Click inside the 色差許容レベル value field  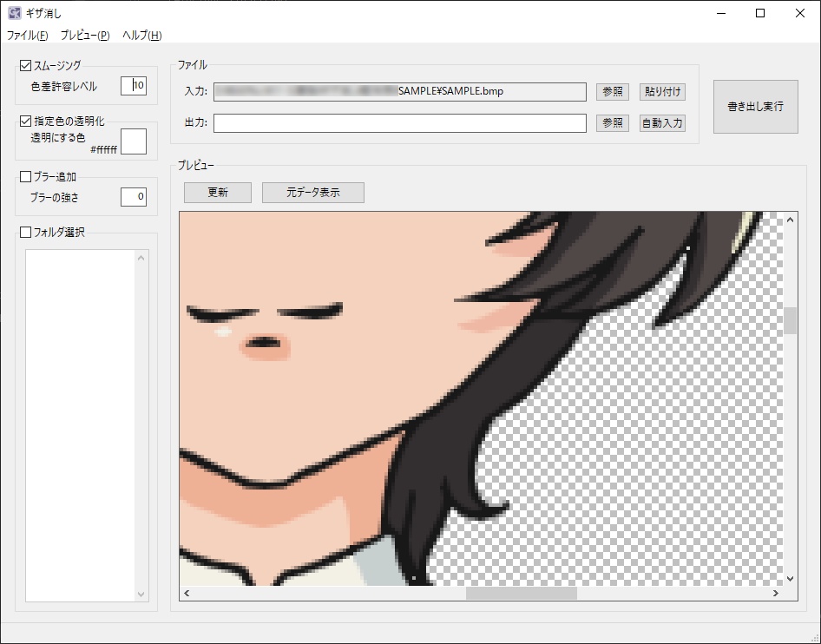coord(133,85)
